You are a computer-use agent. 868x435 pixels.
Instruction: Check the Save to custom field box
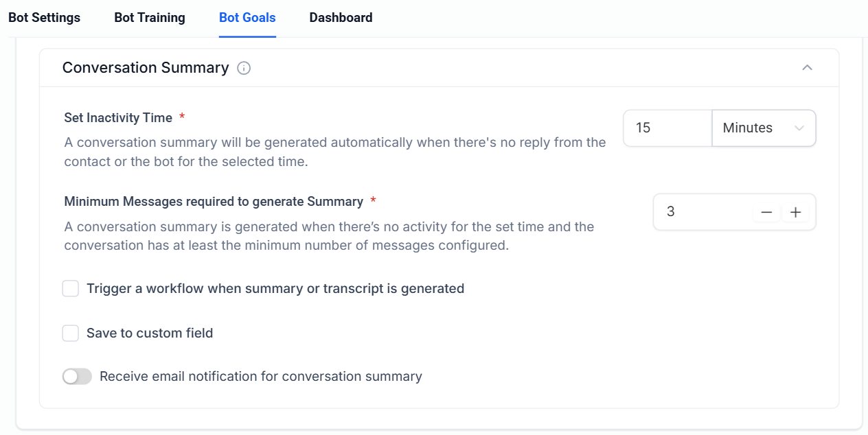coord(71,333)
